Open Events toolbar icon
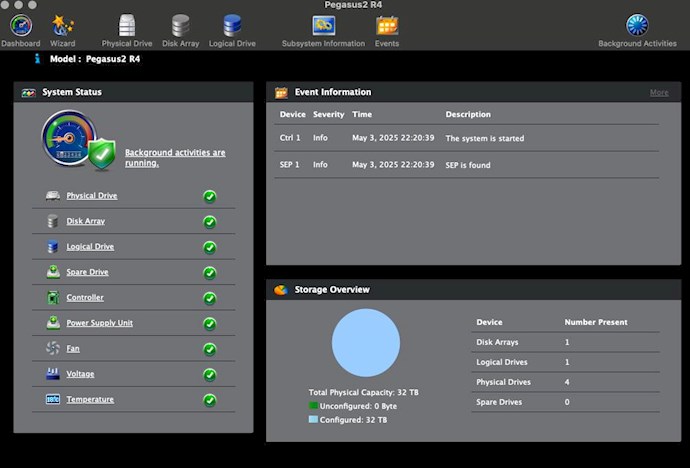The height and width of the screenshot is (468, 690). coord(387,26)
